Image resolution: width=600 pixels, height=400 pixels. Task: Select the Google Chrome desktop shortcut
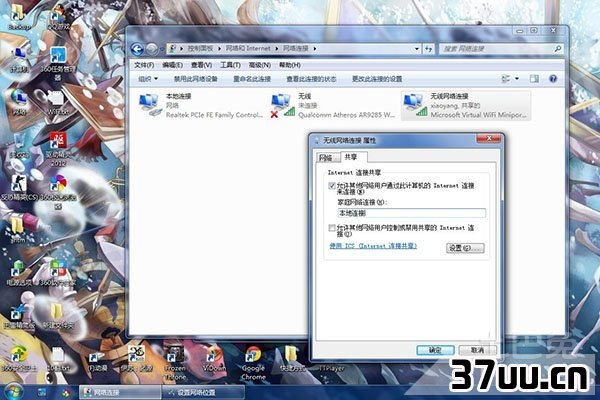253,363
